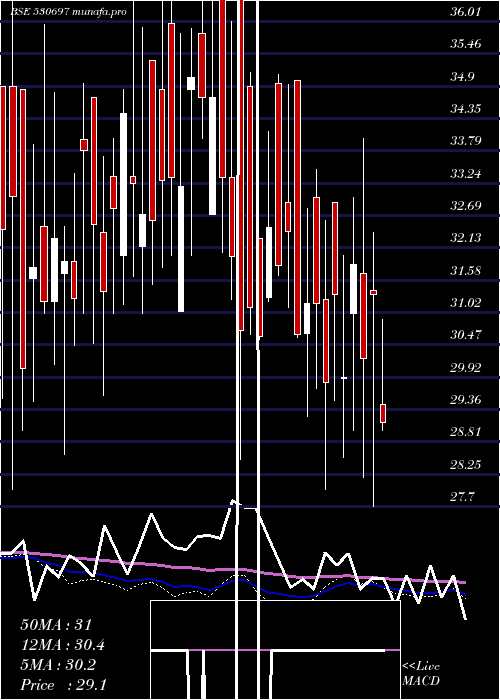This screenshot has height=700, width=500.
Task: Click the 33.24 price level label
Action: pyautogui.click(x=466, y=174)
